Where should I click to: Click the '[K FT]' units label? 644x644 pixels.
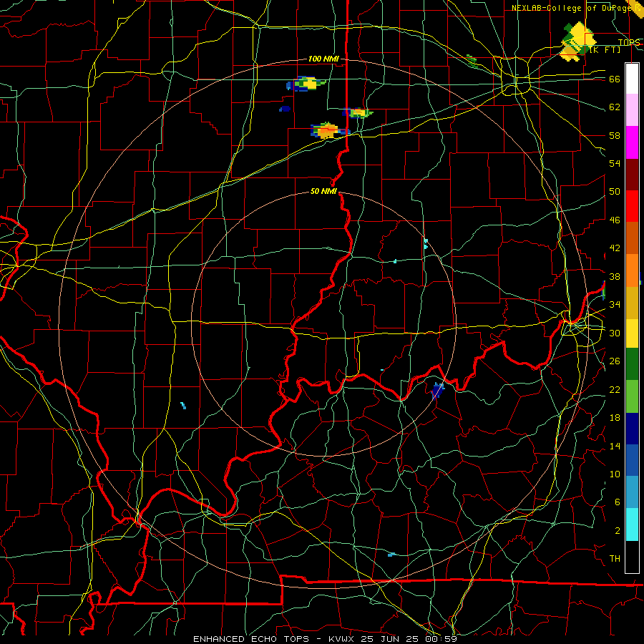click(605, 50)
